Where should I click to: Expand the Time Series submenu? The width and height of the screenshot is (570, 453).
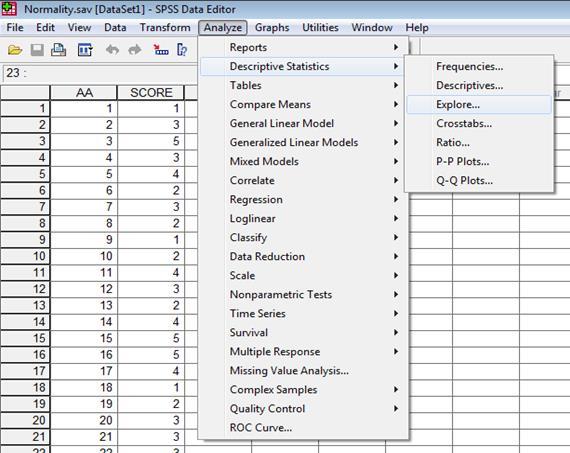pyautogui.click(x=302, y=313)
